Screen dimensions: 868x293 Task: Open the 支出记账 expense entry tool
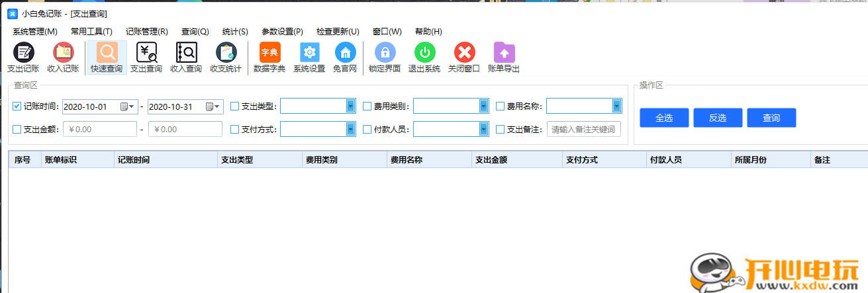pyautogui.click(x=23, y=57)
